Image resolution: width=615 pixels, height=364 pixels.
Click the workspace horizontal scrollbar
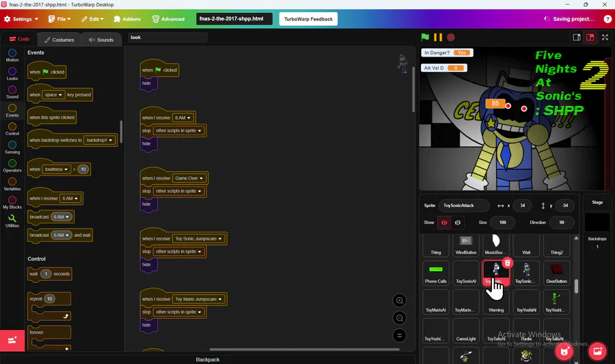click(x=304, y=349)
